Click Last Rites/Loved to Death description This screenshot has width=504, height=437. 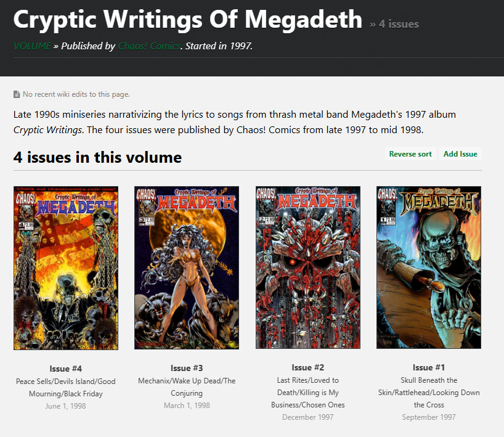click(x=308, y=392)
